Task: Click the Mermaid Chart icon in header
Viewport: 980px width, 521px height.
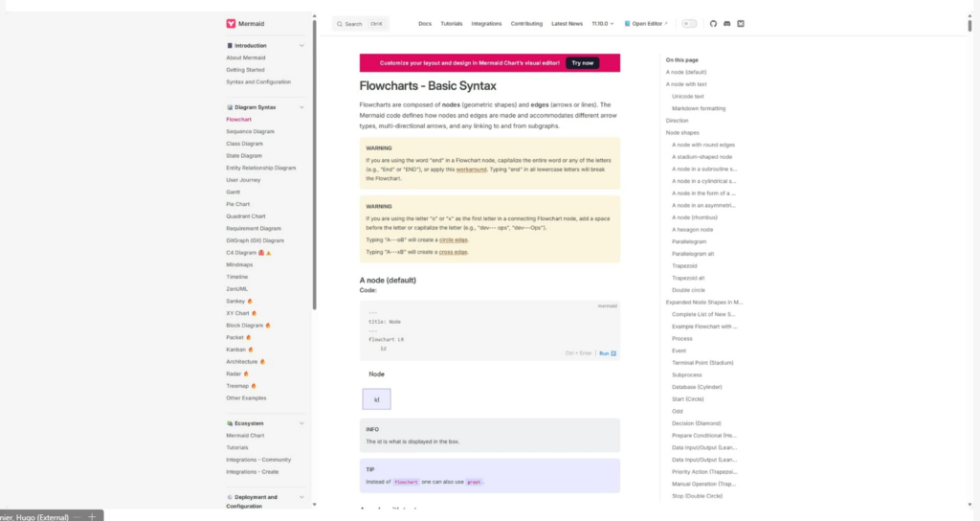Action: tap(741, 24)
